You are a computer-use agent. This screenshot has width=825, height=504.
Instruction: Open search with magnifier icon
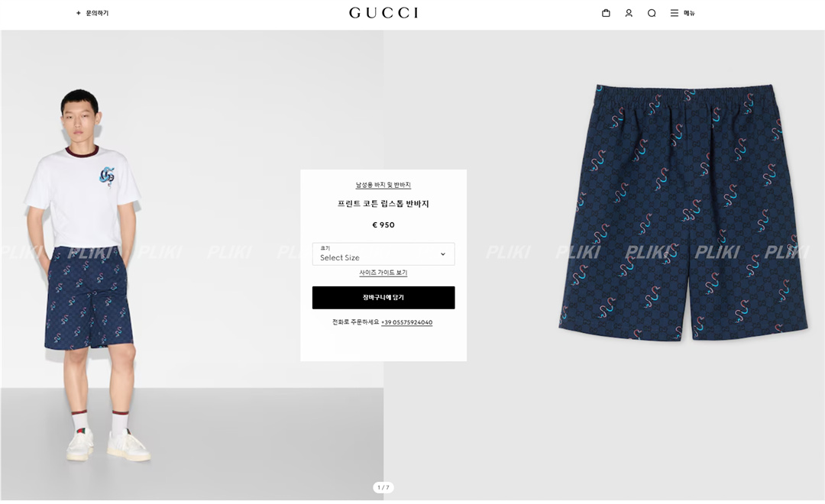click(x=652, y=13)
